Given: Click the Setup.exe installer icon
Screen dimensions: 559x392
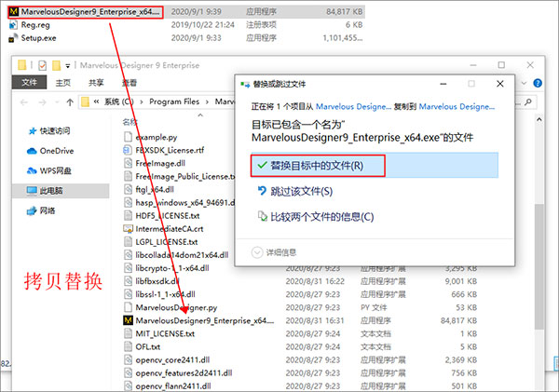Looking at the screenshot, I should (13, 38).
